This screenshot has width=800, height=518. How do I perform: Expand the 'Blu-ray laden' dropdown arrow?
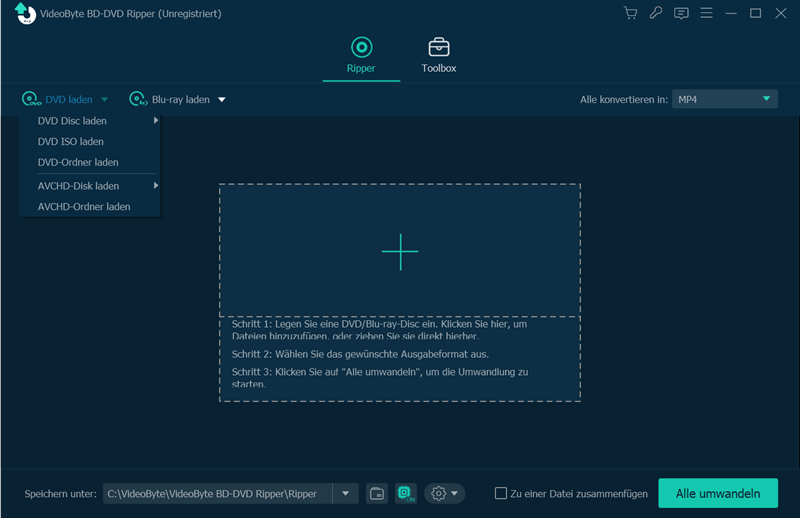(x=222, y=100)
